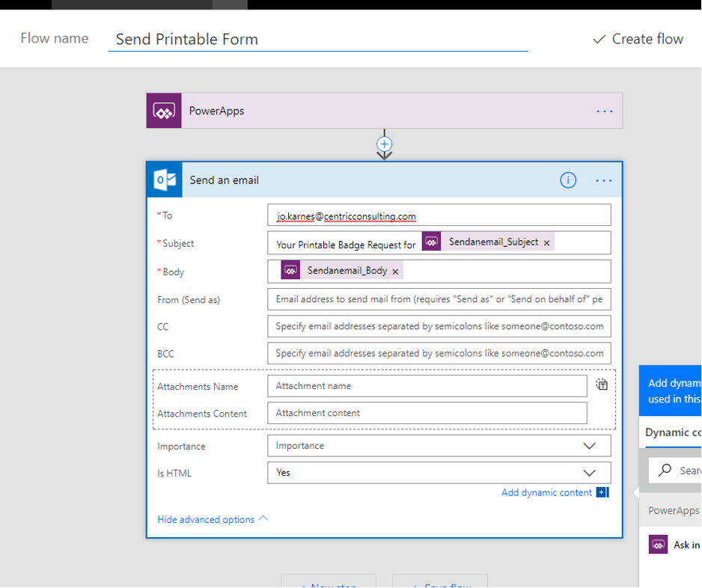The image size is (702, 588).
Task: Click the attachments switch-to-array icon
Action: [x=602, y=385]
